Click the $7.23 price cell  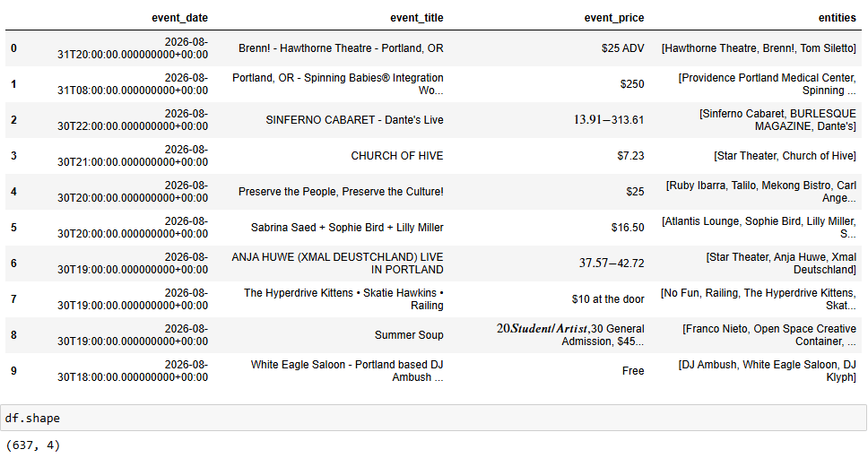click(x=630, y=155)
